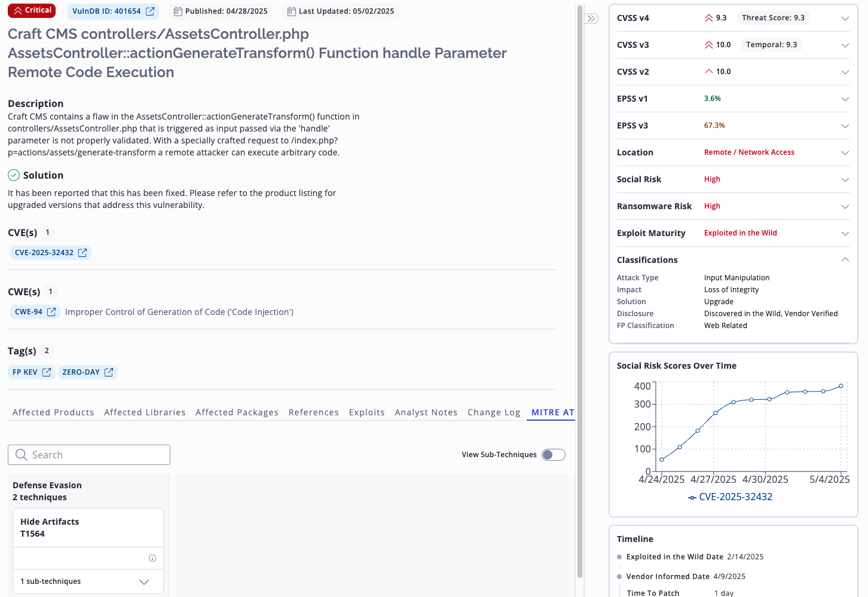868x597 pixels.
Task: Switch to the Affected Packages tab
Action: coord(237,412)
